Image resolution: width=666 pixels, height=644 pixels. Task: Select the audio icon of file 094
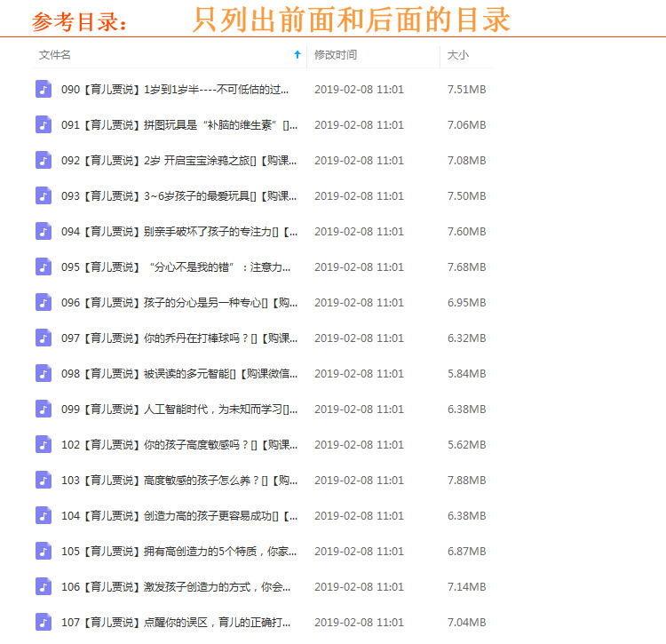[44, 231]
